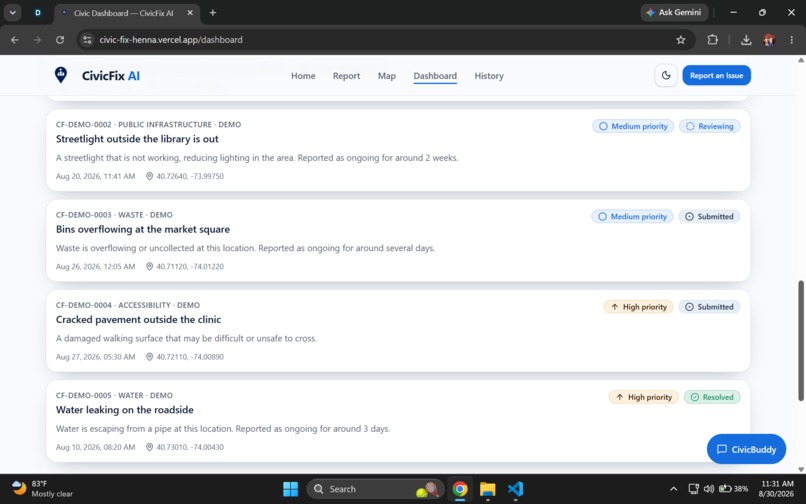Click the browser forward arrow
Viewport: 806px width, 504px height.
(37, 40)
